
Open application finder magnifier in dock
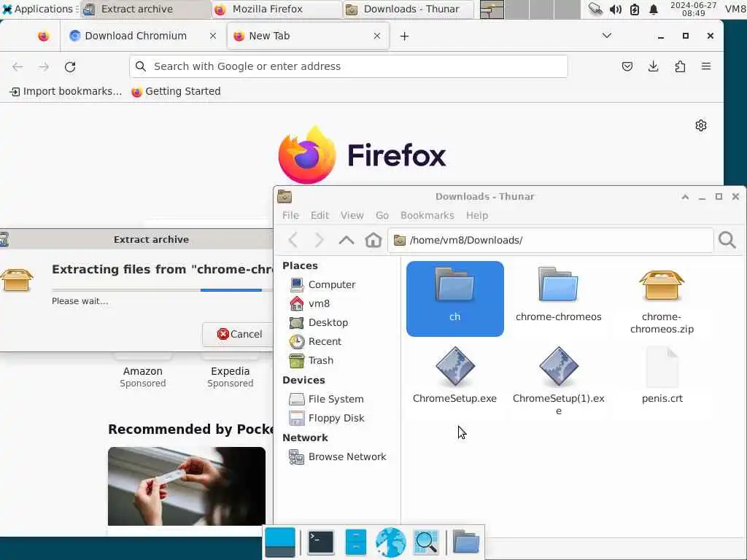click(425, 542)
